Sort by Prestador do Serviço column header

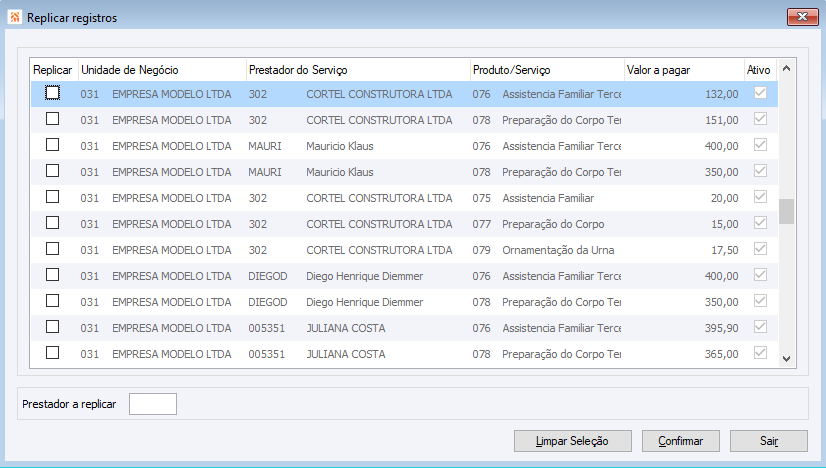pos(358,70)
